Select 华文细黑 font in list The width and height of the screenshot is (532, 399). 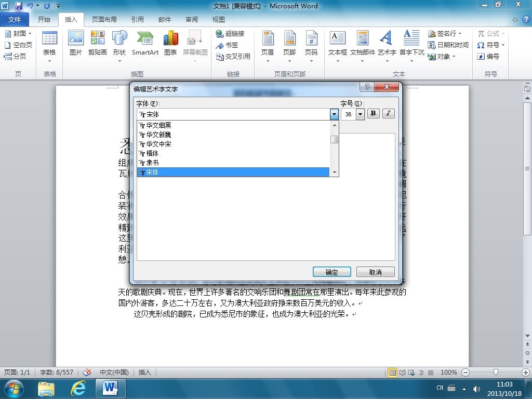pos(233,125)
